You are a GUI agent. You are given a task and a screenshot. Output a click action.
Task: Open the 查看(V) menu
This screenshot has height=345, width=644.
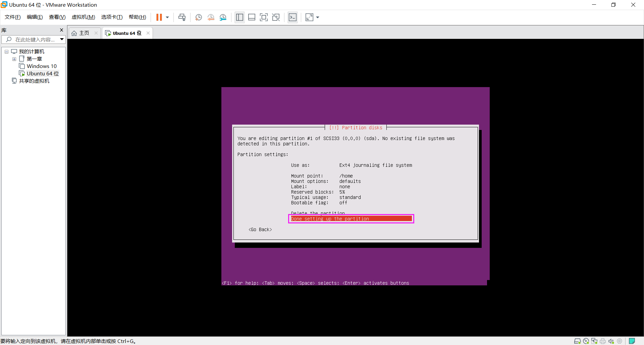pos(57,17)
